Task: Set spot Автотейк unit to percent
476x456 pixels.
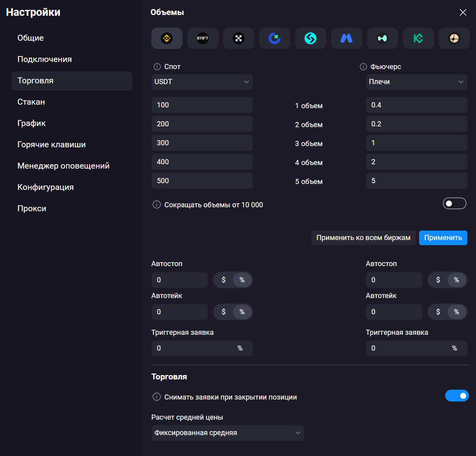Action: pos(242,312)
